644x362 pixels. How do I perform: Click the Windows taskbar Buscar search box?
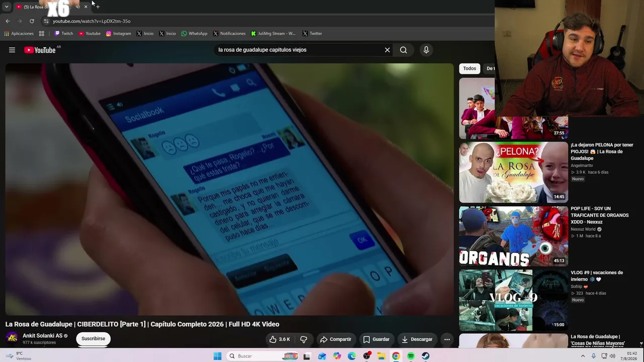click(262, 356)
